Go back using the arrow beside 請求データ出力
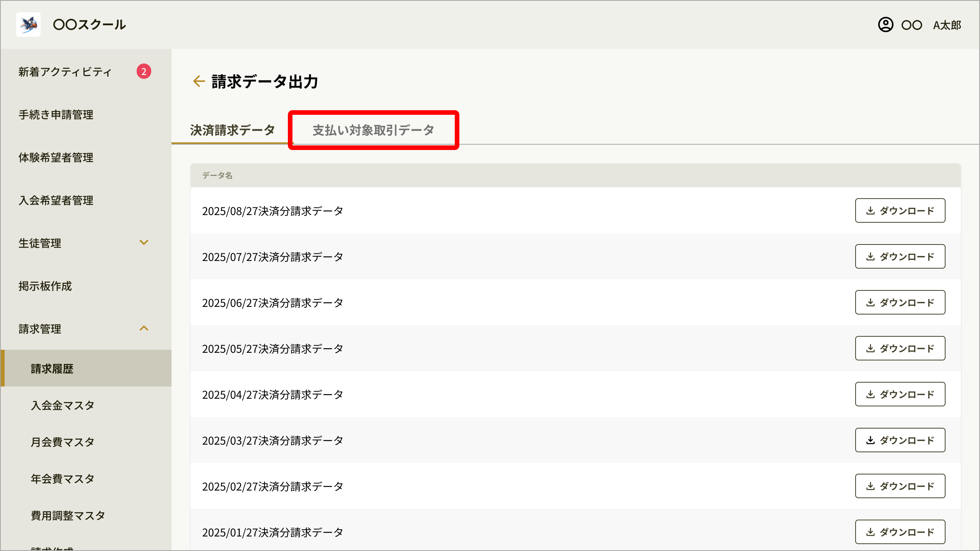 (x=199, y=81)
